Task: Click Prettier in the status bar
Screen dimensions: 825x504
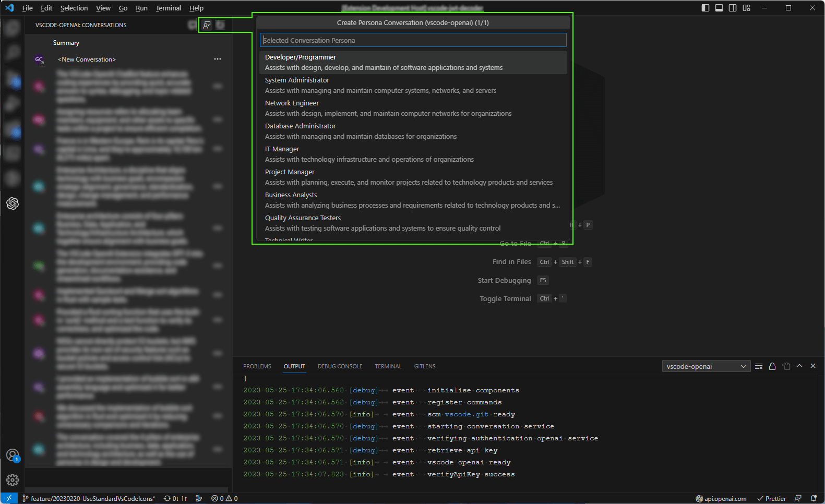Action: click(x=772, y=498)
